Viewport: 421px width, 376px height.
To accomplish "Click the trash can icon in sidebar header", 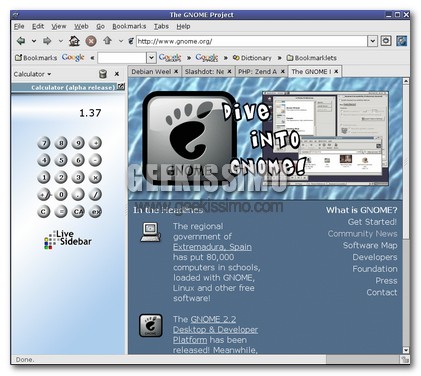I will pos(103,74).
